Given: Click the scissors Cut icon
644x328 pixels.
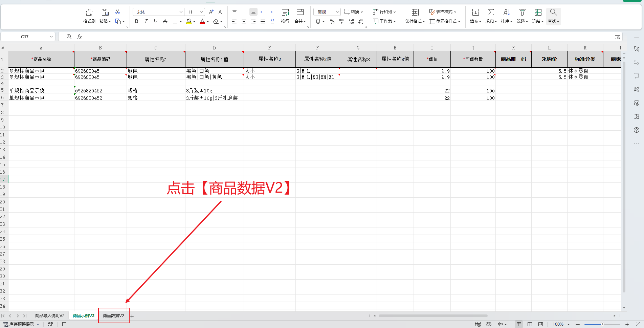Looking at the screenshot, I should point(117,12).
